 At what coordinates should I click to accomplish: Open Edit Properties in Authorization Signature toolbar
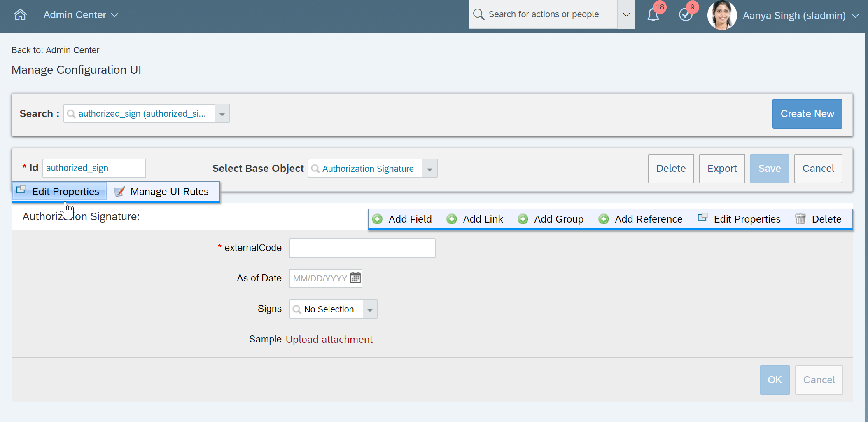point(739,219)
